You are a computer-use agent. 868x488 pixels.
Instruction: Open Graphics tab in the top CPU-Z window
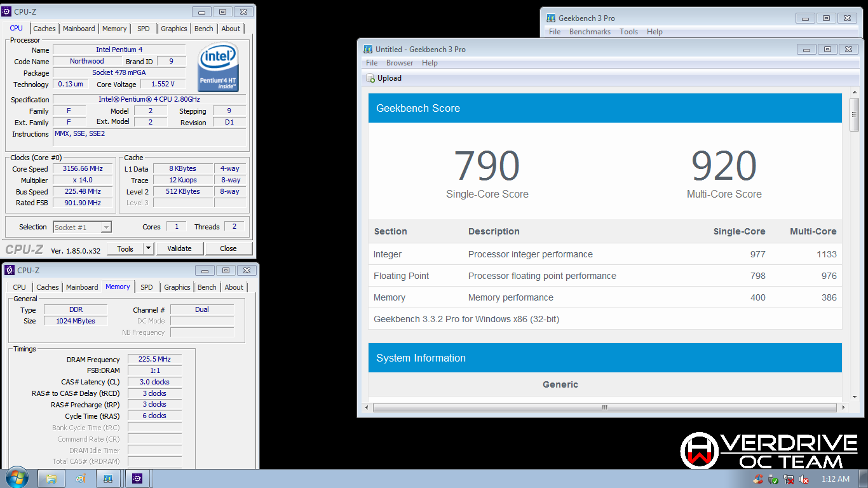(x=173, y=29)
